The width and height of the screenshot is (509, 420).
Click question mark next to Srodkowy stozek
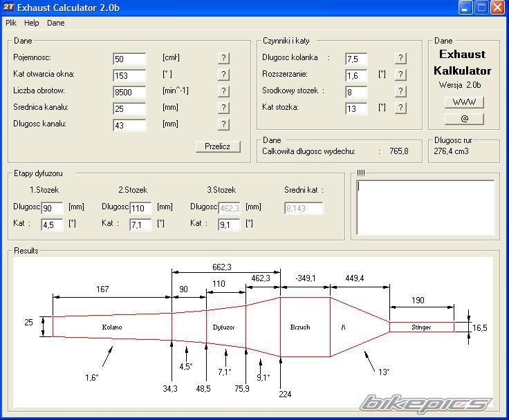pos(400,91)
